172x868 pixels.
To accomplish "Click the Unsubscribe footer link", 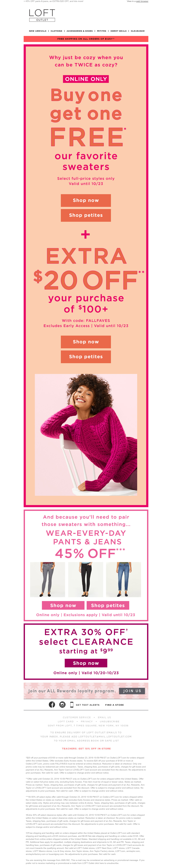I will pyautogui.click(x=110, y=721).
